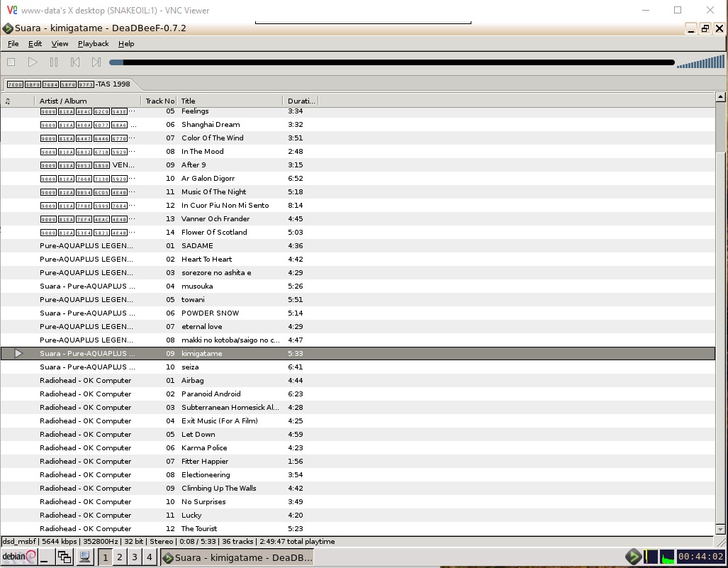This screenshot has width=728, height=568.
Task: Adjust the volume bar indicator
Action: coord(700,62)
